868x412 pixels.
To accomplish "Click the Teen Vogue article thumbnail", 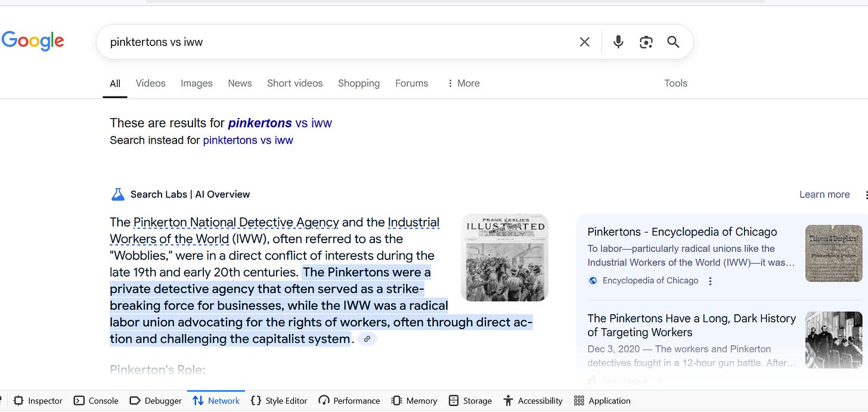I will tap(833, 340).
